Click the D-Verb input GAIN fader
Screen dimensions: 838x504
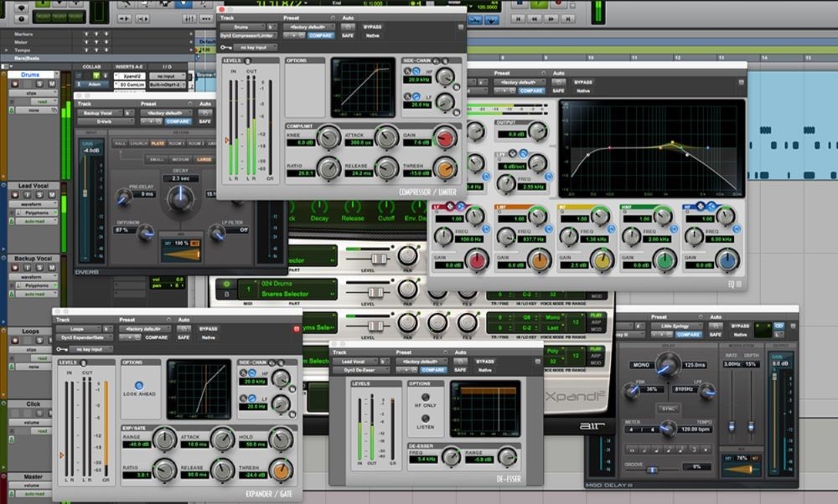85,193
